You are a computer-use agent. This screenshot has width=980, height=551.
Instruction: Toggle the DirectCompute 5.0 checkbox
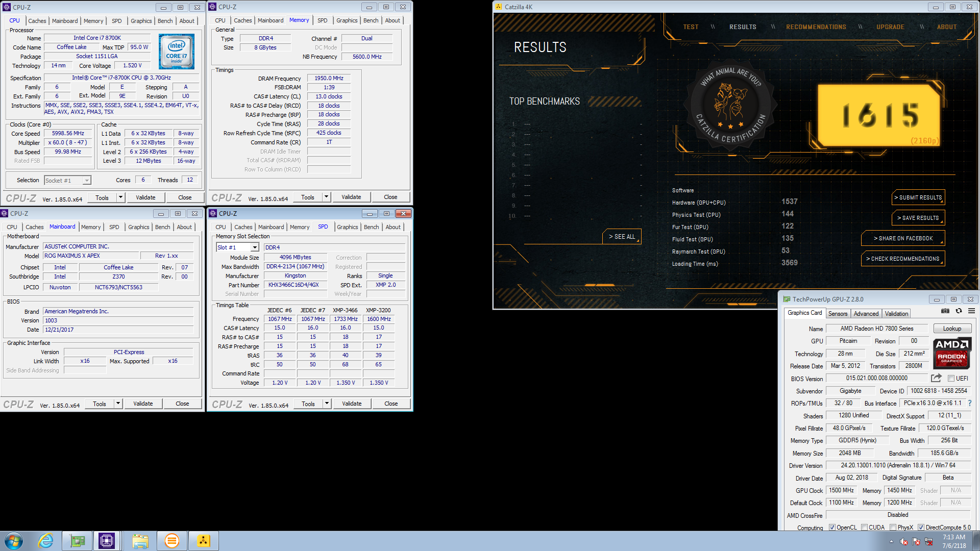921,528
